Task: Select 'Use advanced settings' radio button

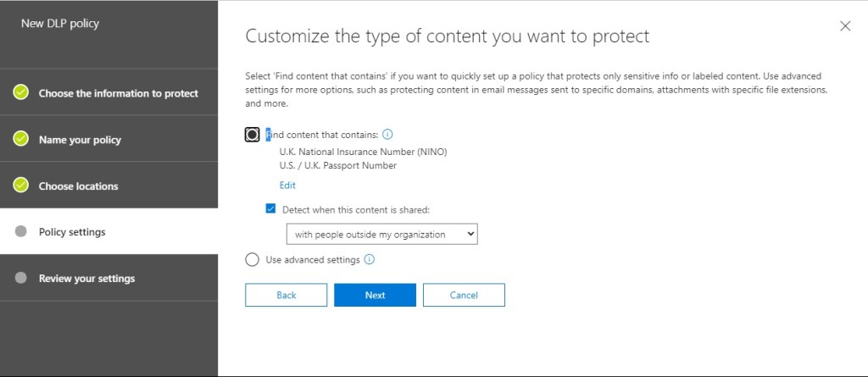Action: click(252, 260)
